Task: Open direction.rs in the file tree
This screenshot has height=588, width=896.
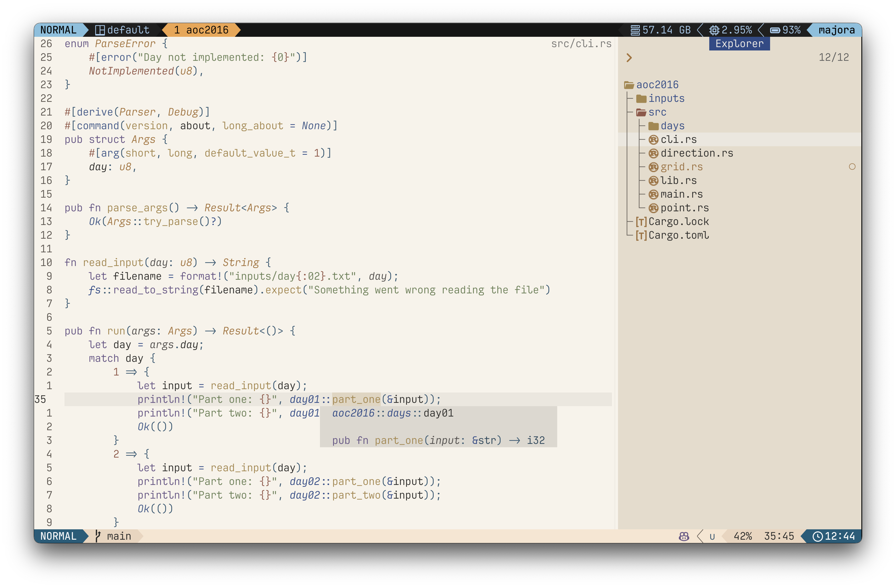Action: (696, 153)
